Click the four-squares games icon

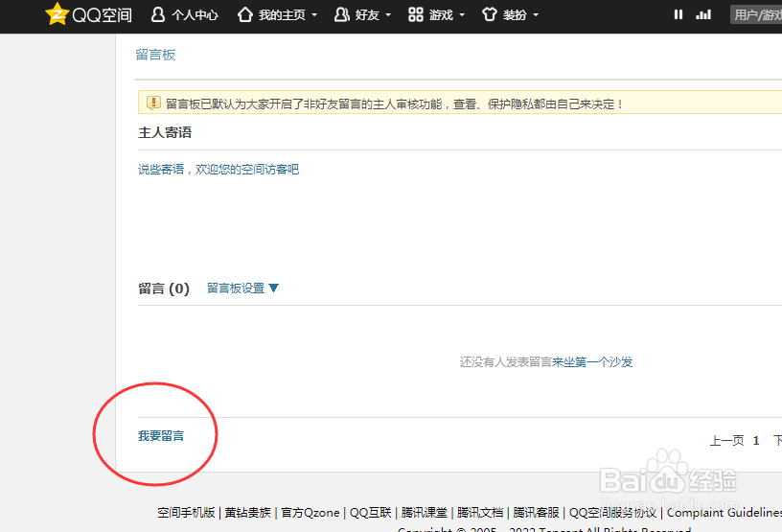click(x=416, y=14)
